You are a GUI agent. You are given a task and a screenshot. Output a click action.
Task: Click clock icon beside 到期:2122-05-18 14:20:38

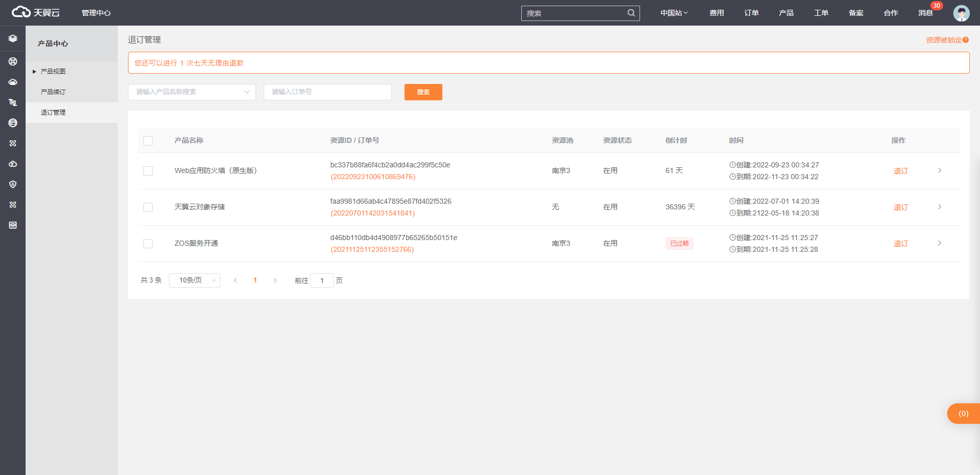733,213
